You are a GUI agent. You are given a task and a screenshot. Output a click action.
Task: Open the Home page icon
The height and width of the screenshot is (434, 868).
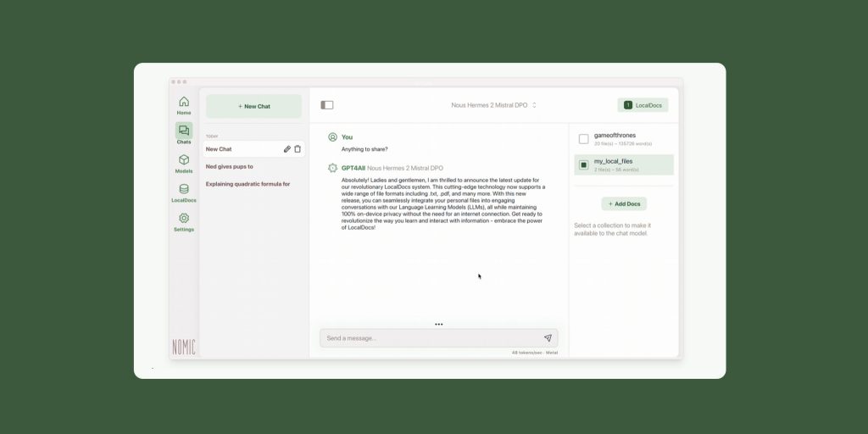[184, 102]
